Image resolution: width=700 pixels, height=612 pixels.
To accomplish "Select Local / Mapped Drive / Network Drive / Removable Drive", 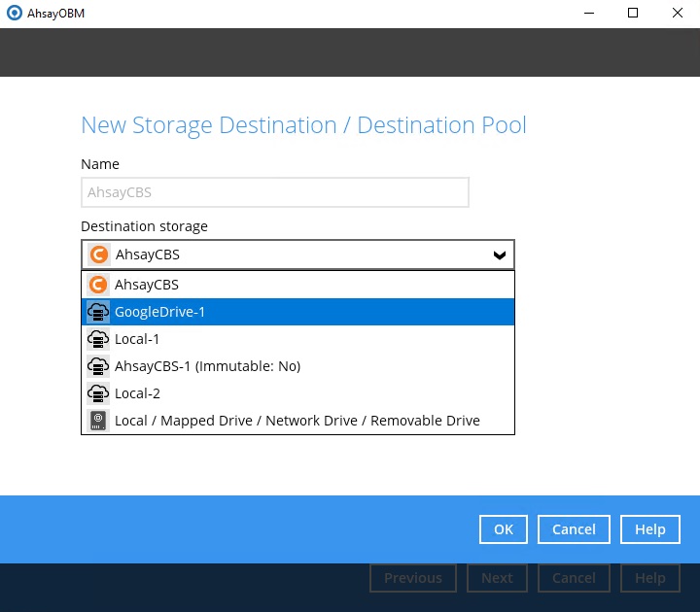I will point(297,421).
